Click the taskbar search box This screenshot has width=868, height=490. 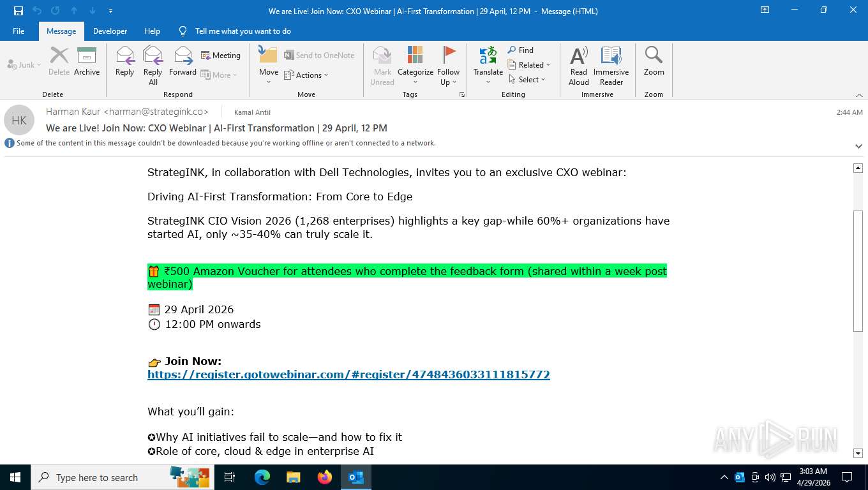(121, 477)
